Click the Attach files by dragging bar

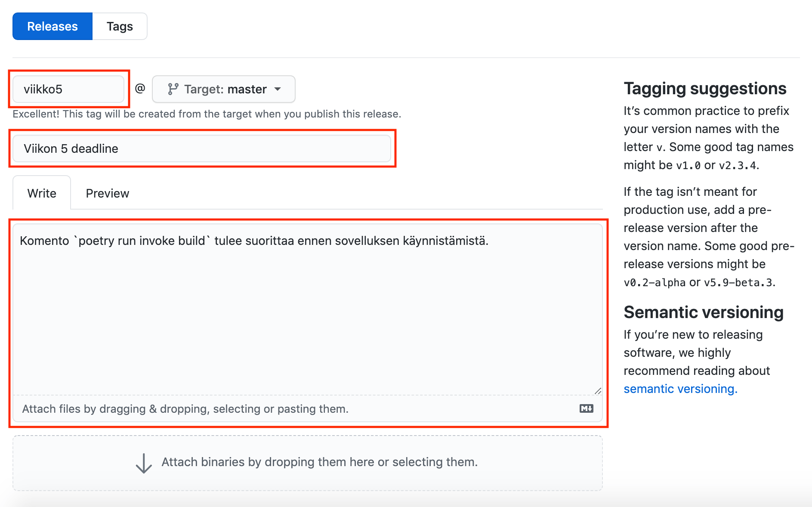click(185, 408)
